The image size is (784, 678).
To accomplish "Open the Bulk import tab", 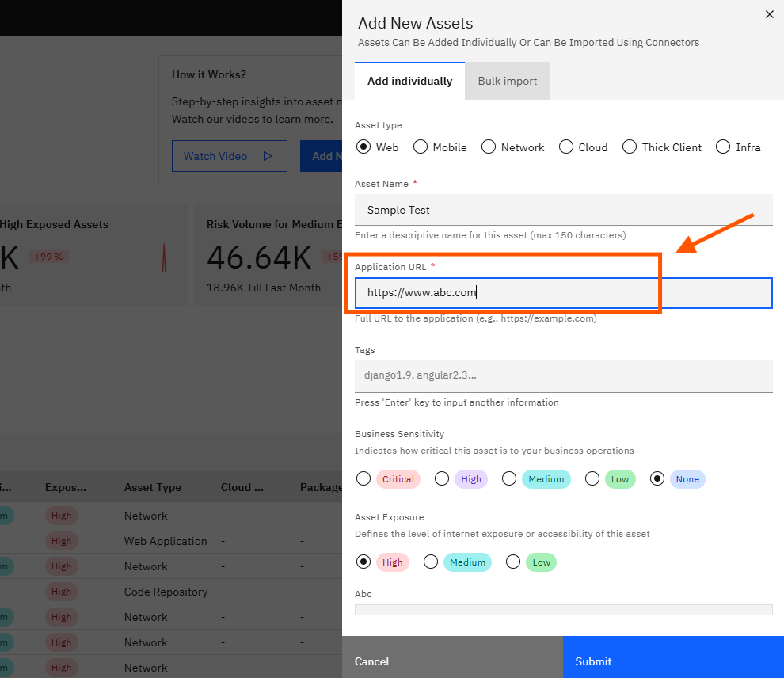I will click(507, 81).
